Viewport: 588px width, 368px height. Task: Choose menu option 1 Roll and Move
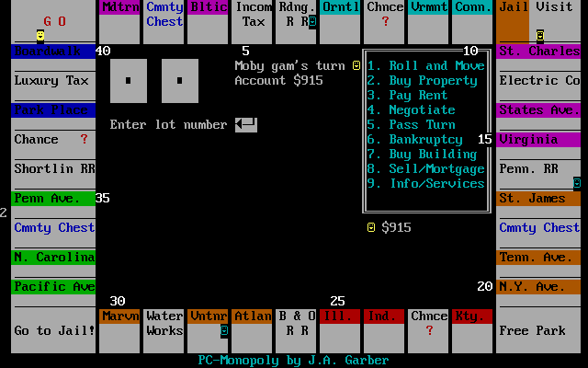(x=426, y=65)
